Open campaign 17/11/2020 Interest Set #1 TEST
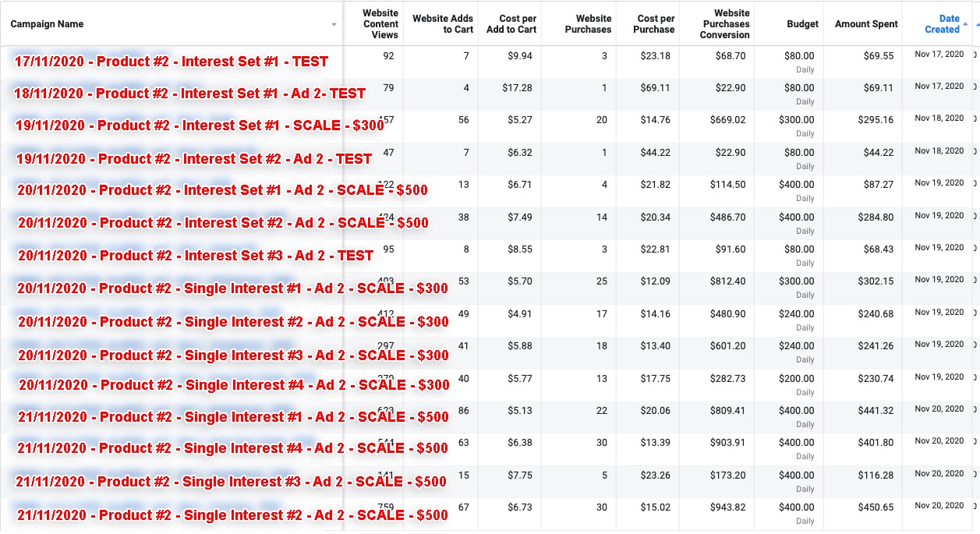This screenshot has height=534, width=980. coord(171,62)
